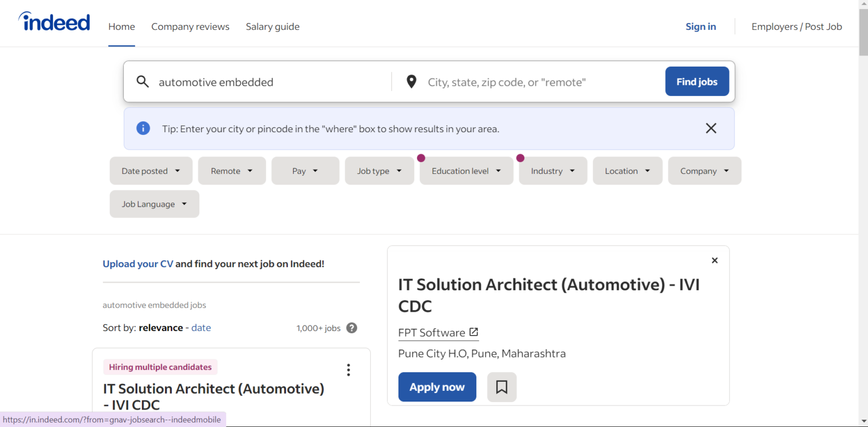Open the Date posted filter
868x427 pixels.
tap(151, 171)
